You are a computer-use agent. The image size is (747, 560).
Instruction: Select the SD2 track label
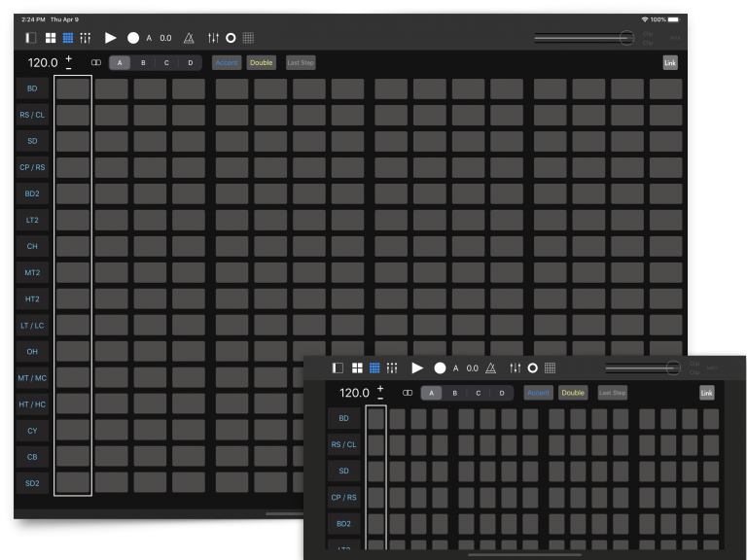coord(32,483)
